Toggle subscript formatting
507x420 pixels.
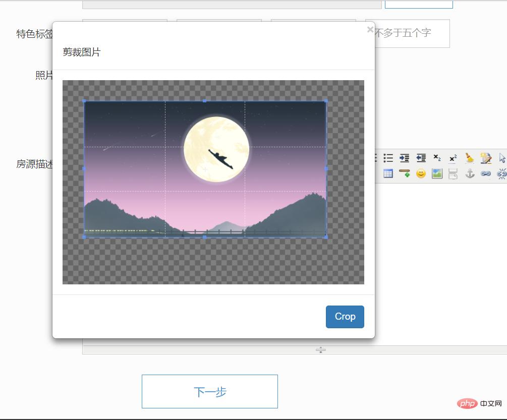(437, 158)
